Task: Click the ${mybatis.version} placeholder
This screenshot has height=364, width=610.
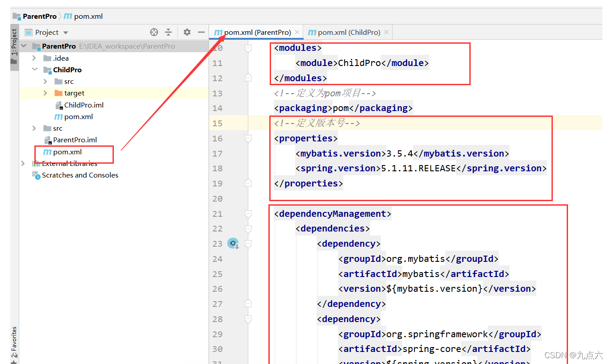Action: 435,289
